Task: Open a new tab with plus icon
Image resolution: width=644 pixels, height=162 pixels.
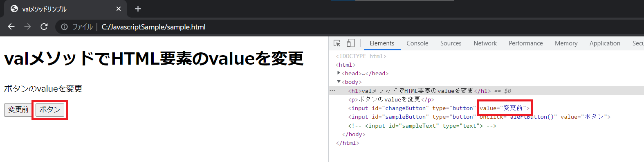Action: click(x=138, y=9)
